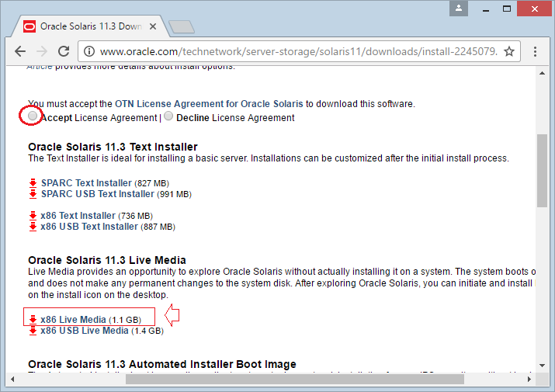Screen dimensions: 555x392
Task: Click the Automated Installer Boot Image heading
Action: (x=162, y=364)
